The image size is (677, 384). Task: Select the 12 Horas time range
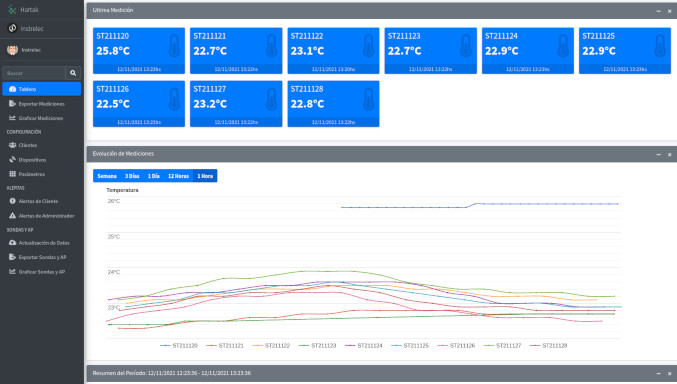(178, 176)
